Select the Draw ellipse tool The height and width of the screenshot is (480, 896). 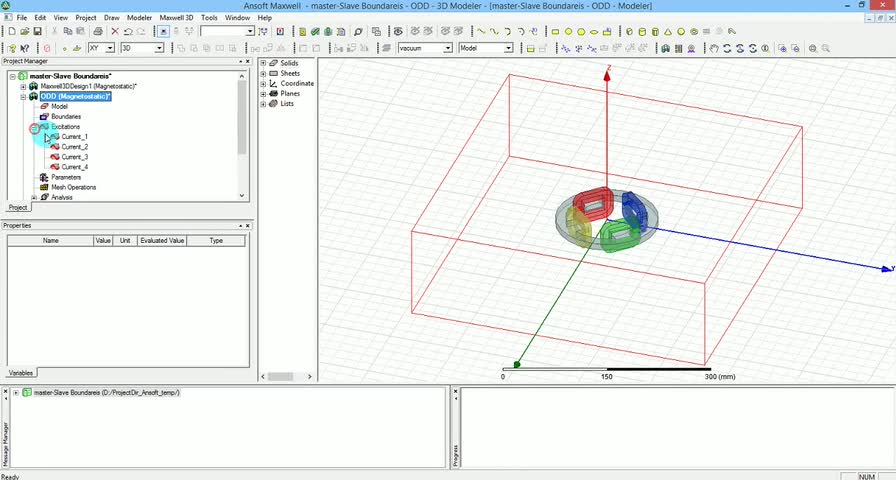tap(594, 31)
